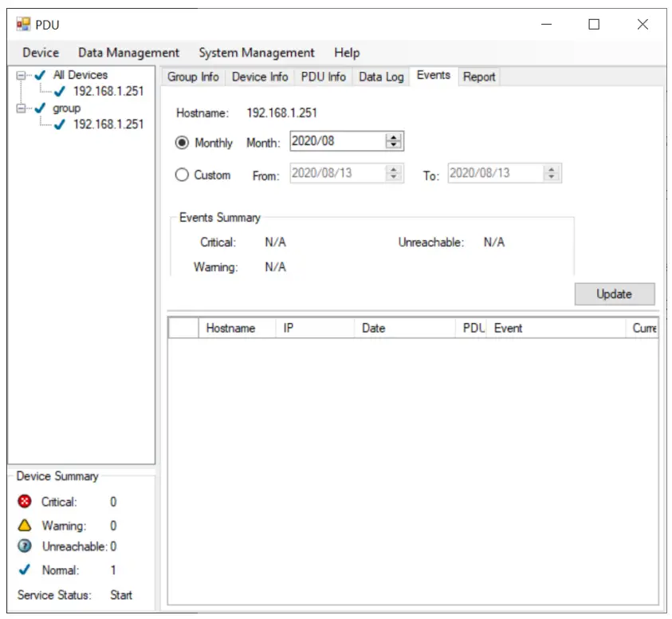Click the checkmark icon beside group
Viewport: 672px width, 619px height.
tap(40, 108)
